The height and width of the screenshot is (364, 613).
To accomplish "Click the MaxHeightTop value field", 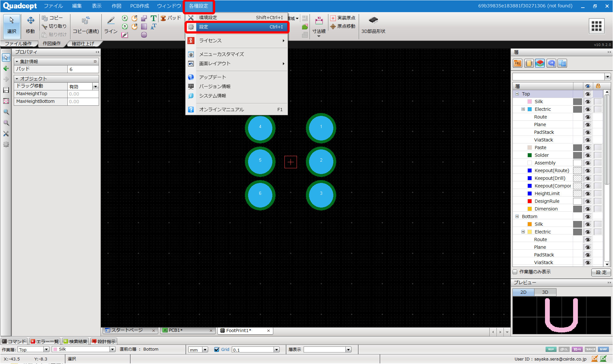I will [83, 94].
